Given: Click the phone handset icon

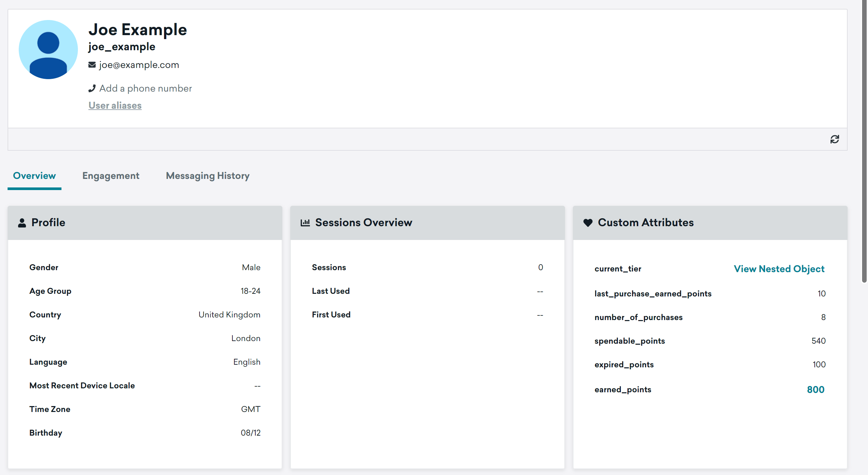Looking at the screenshot, I should (92, 88).
